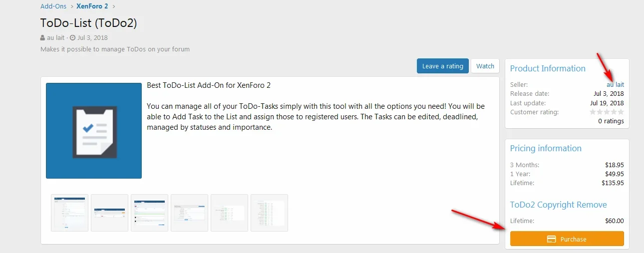
Task: Click the customer rating stars
Action: pyautogui.click(x=607, y=112)
